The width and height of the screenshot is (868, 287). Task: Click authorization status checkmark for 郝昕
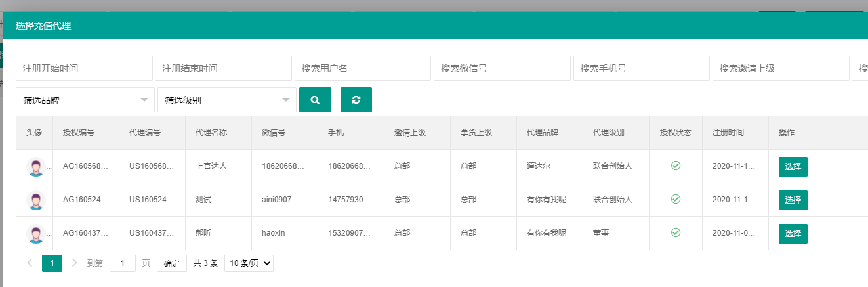[675, 232]
